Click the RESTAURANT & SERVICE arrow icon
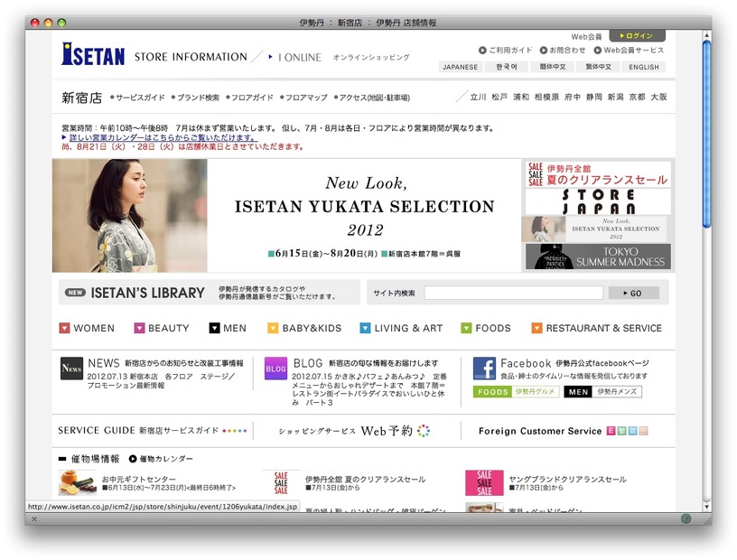The width and height of the screenshot is (737, 560). 536,328
